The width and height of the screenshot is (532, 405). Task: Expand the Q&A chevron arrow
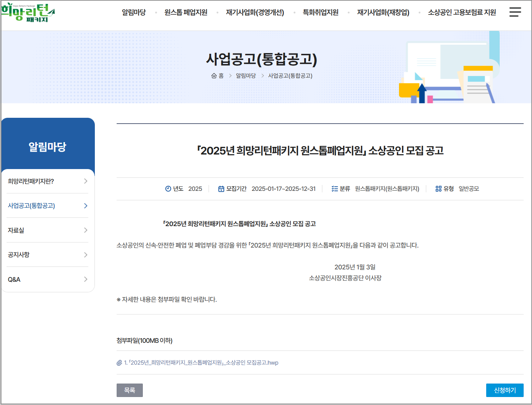(x=86, y=279)
